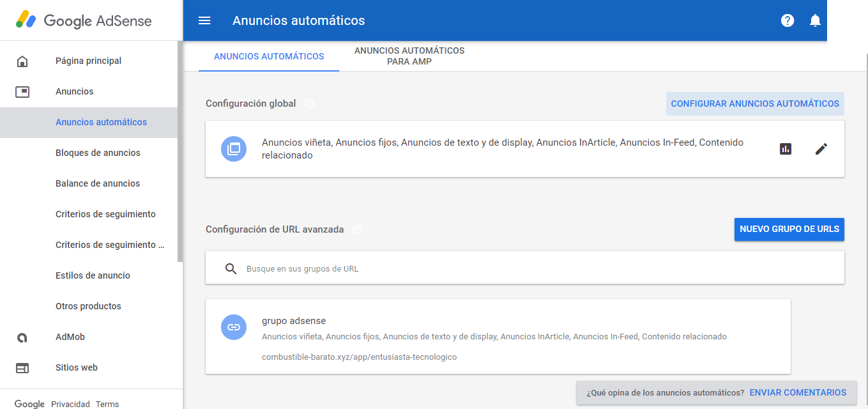Click the global configuration layers icon

[234, 149]
